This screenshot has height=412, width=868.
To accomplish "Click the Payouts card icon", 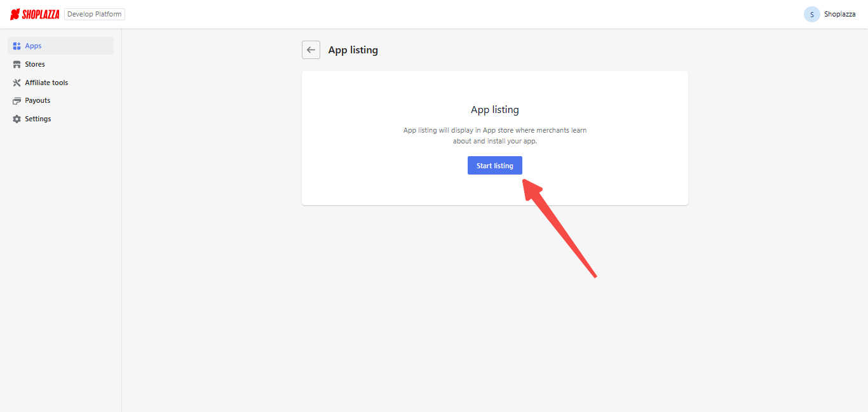I will [17, 100].
